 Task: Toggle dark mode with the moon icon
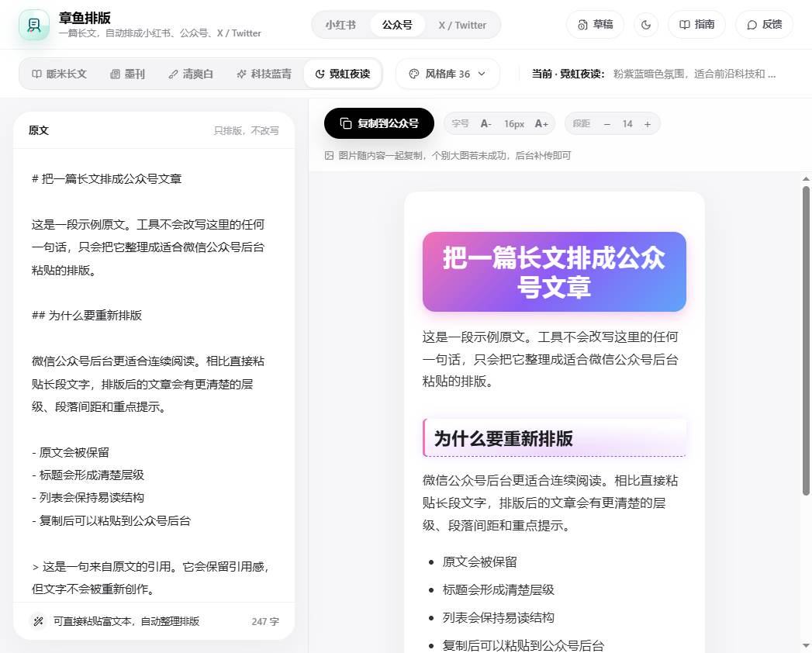tap(646, 24)
